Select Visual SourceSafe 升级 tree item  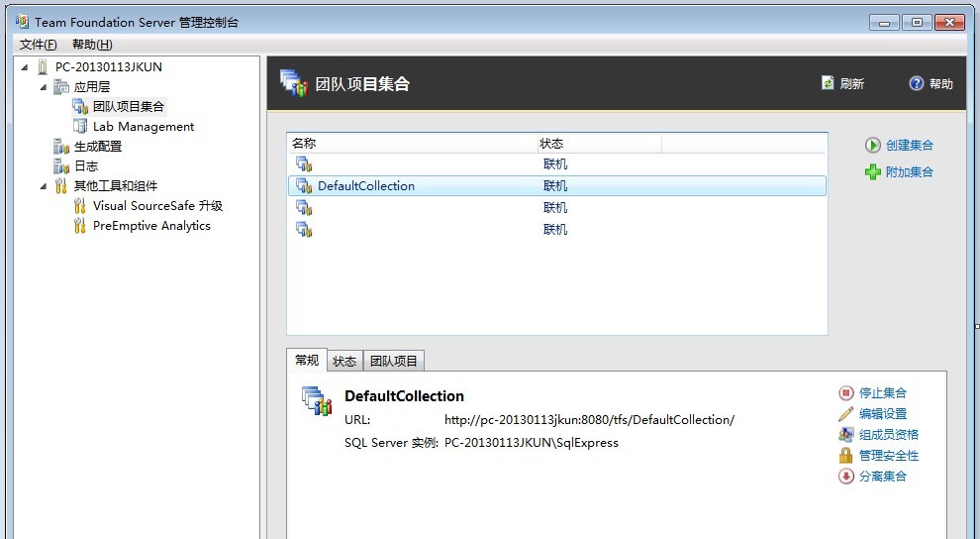[x=158, y=206]
